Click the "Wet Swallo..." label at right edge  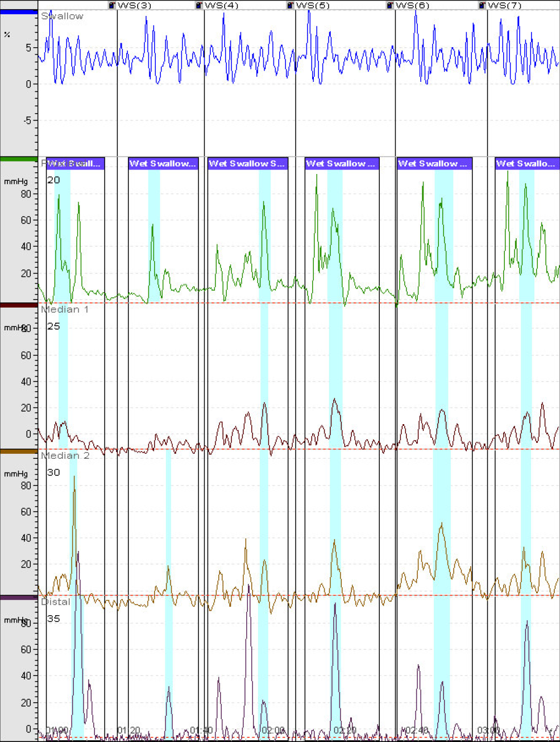[525, 164]
